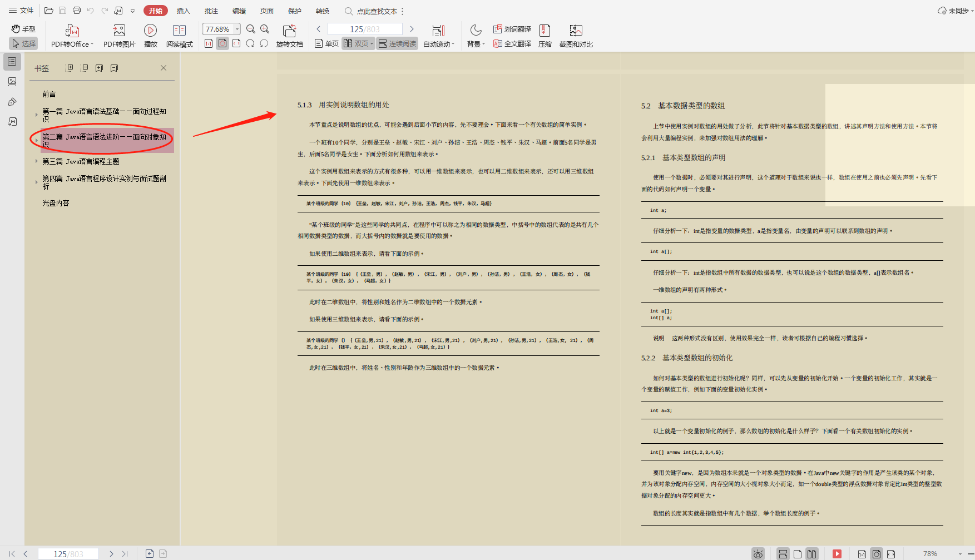Expand all bookmarks icon

(x=70, y=68)
